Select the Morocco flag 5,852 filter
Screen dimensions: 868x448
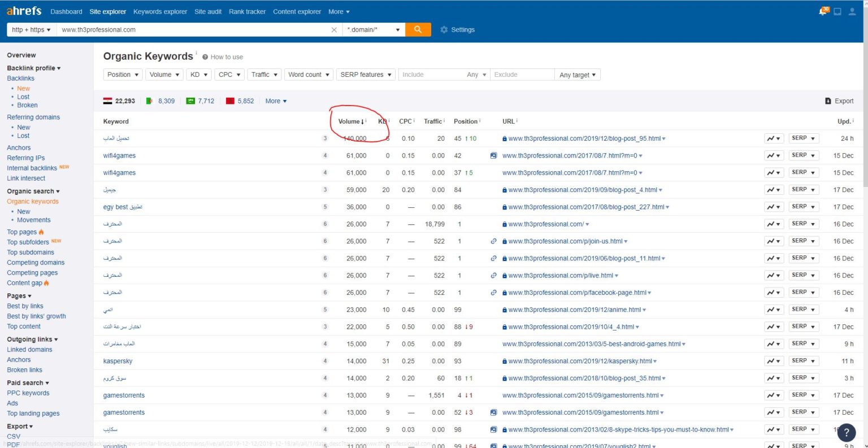(x=240, y=101)
